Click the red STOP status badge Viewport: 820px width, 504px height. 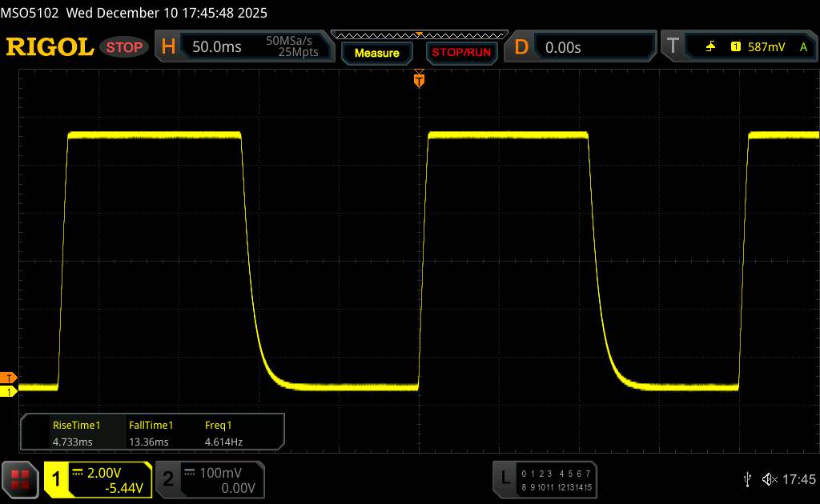pos(126,47)
